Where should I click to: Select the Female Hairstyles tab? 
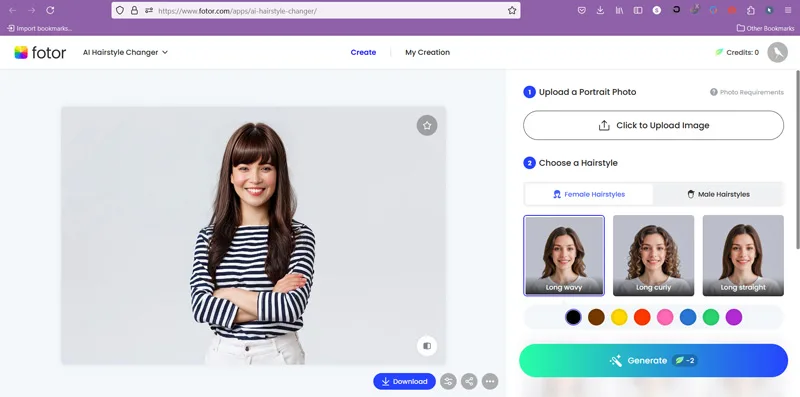(589, 194)
